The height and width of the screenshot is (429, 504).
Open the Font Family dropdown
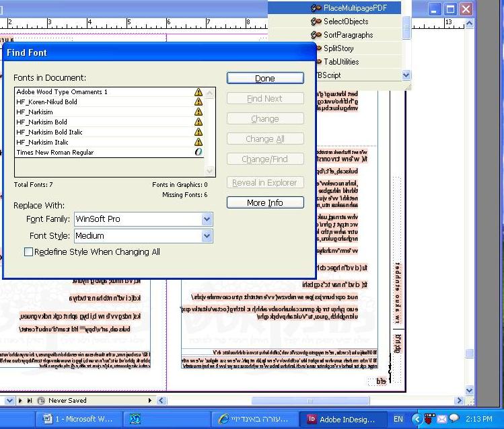click(207, 219)
